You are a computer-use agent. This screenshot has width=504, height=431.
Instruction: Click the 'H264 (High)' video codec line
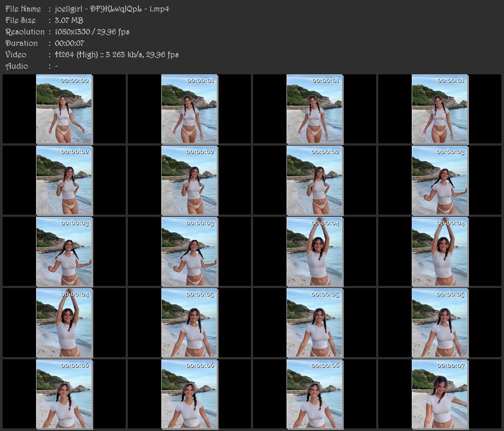coord(117,55)
